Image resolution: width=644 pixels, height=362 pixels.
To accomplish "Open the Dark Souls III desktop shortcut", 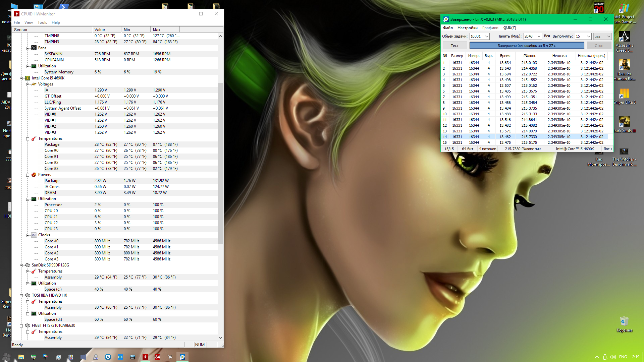I will pyautogui.click(x=624, y=122).
